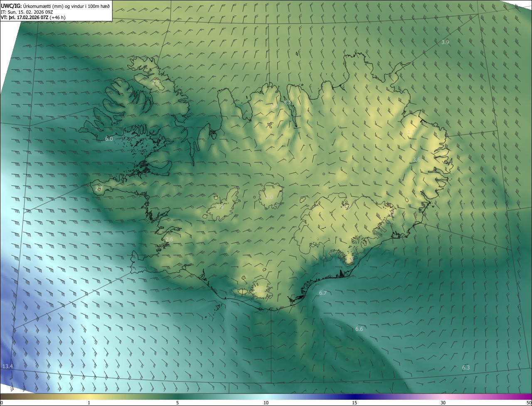Click the 4.1 value label on the map
Viewport: 532px width, 406px height.
coord(288,103)
